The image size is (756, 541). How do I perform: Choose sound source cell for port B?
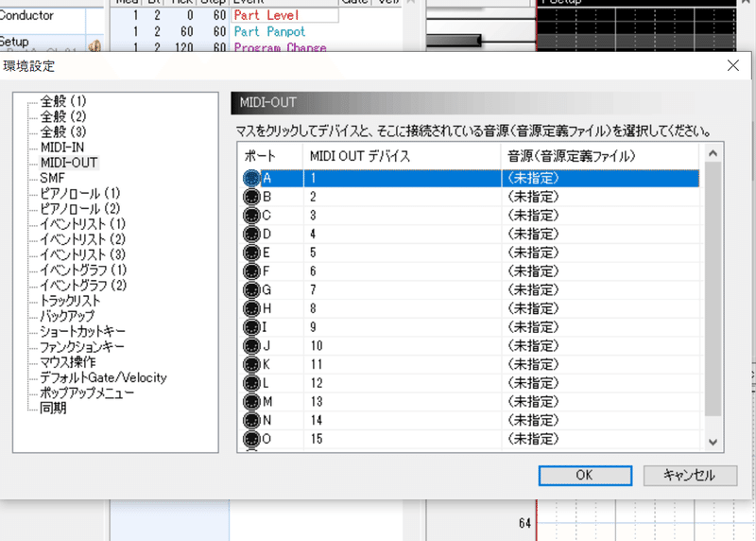click(600, 197)
